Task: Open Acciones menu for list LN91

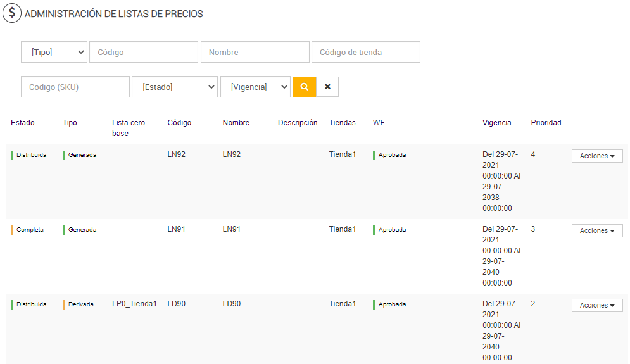Action: [596, 230]
